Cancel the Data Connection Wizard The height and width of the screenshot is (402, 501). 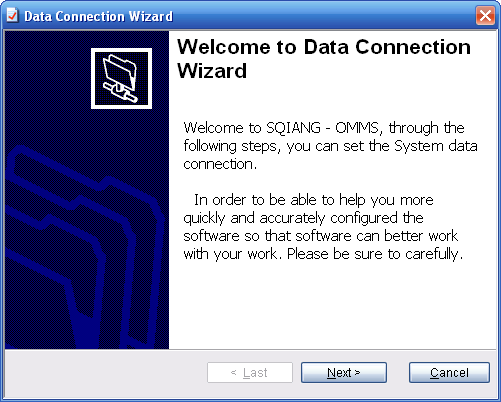point(449,372)
